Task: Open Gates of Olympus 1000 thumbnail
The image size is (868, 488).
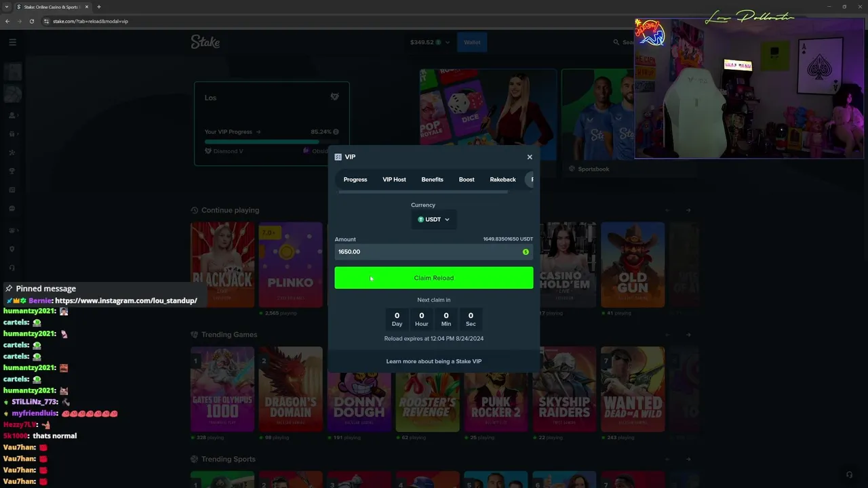Action: pyautogui.click(x=222, y=389)
